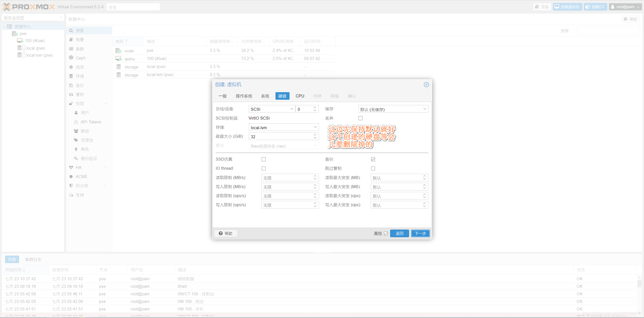Click the Ceph icon in sidebar
Viewport: 644px width, 318px height.
[71, 58]
